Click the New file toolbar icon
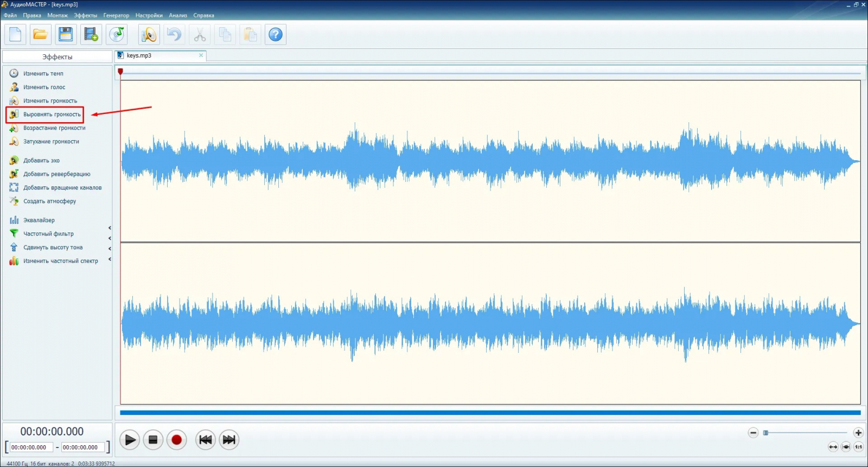The image size is (868, 467). (x=15, y=35)
